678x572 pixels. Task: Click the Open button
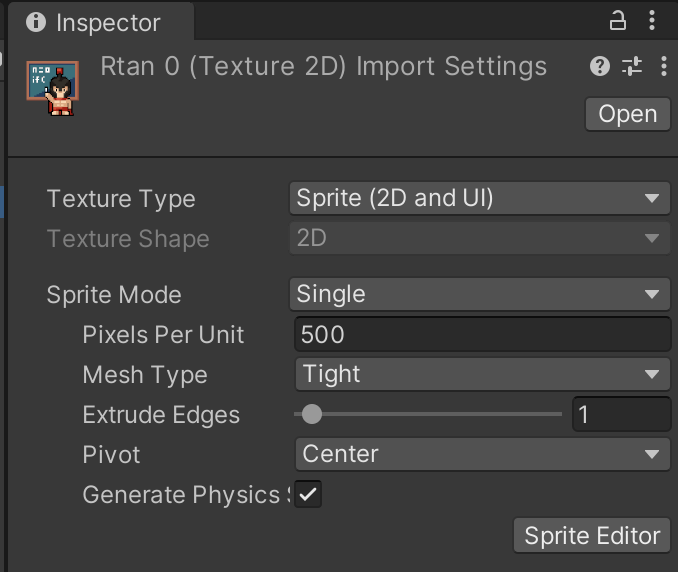[x=627, y=114]
